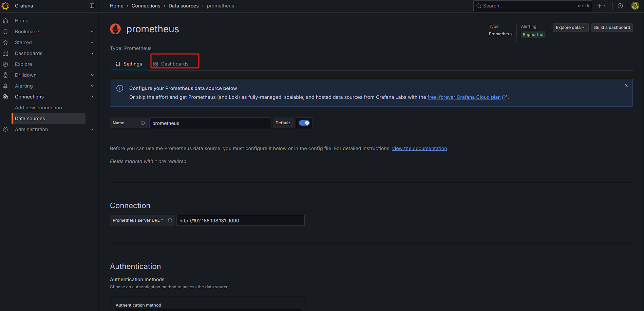644x311 pixels.
Task: Switch to the Dashboards tab
Action: coord(174,64)
